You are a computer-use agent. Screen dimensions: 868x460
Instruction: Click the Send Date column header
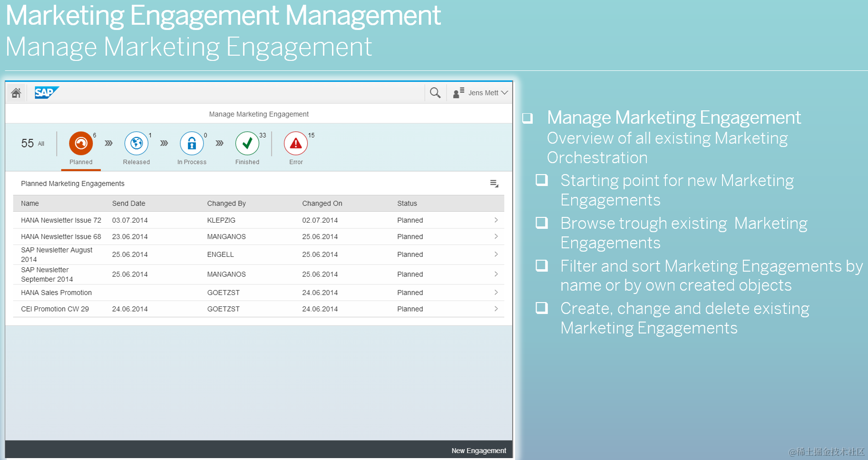coord(128,203)
